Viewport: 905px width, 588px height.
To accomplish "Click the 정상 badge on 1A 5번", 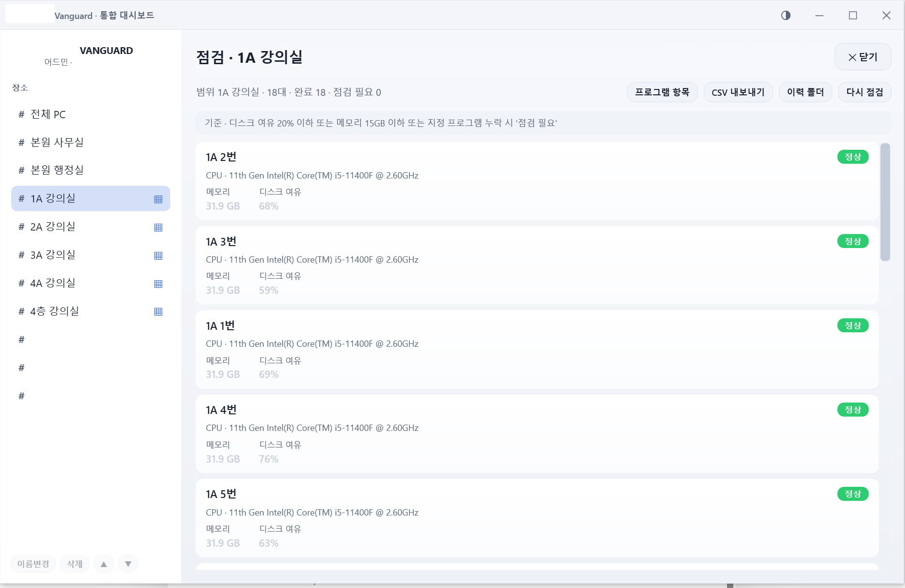I will point(852,494).
